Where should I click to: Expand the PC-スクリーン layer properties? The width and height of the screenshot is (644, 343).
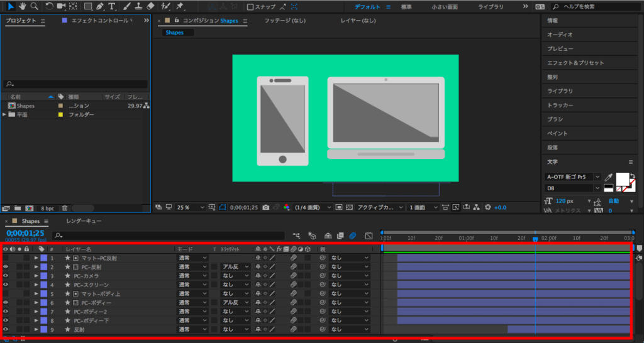pos(36,285)
